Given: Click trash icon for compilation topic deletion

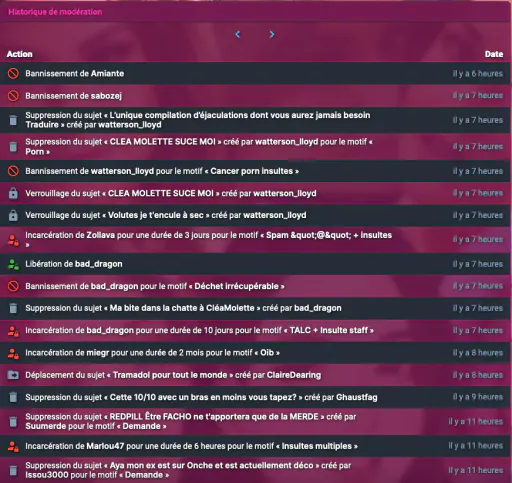Looking at the screenshot, I should click(13, 120).
